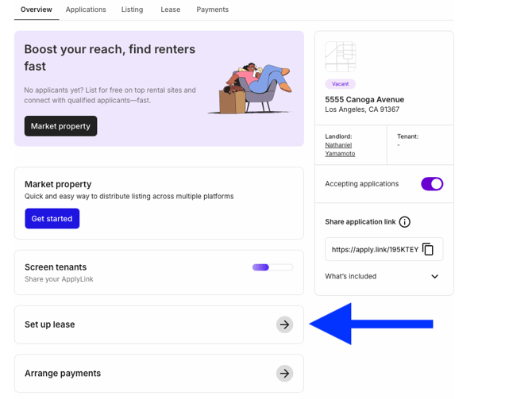Open the Screen tenants card
Image resolution: width=532 pixels, height=399 pixels.
159,273
